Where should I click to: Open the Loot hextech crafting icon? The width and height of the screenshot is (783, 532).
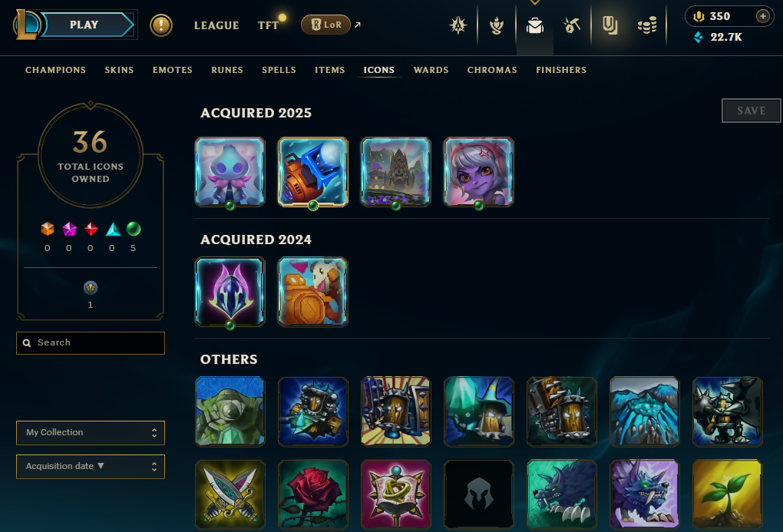point(571,25)
